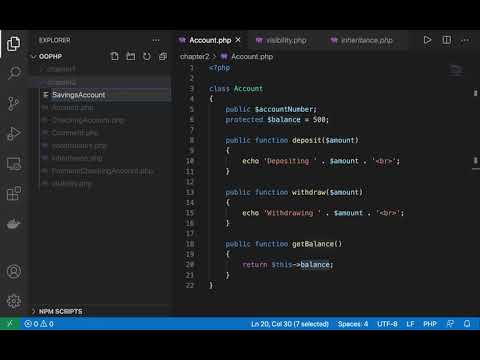Open the Search view in activity bar
The height and width of the screenshot is (360, 480).
point(14,73)
